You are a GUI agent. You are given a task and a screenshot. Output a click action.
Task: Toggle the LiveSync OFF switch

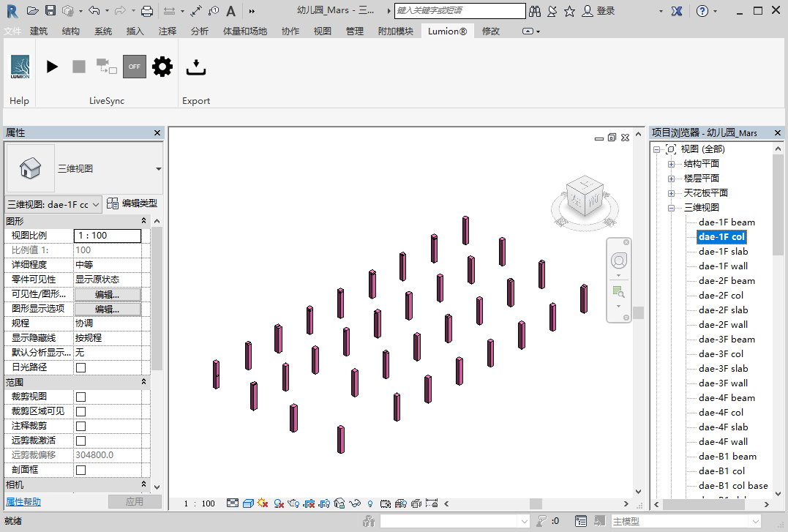point(134,67)
